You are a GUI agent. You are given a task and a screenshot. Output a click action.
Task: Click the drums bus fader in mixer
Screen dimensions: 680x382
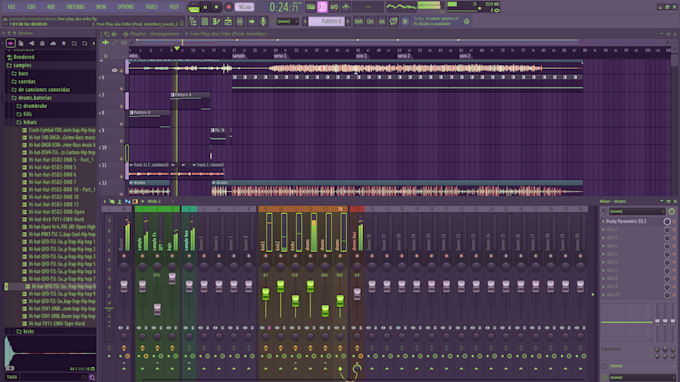point(357,294)
